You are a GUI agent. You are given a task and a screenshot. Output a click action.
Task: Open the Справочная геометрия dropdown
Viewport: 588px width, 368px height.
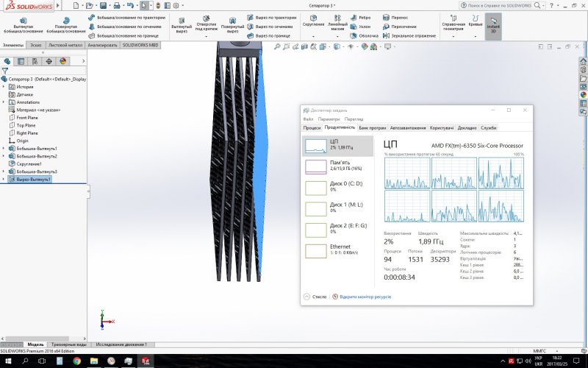[453, 36]
